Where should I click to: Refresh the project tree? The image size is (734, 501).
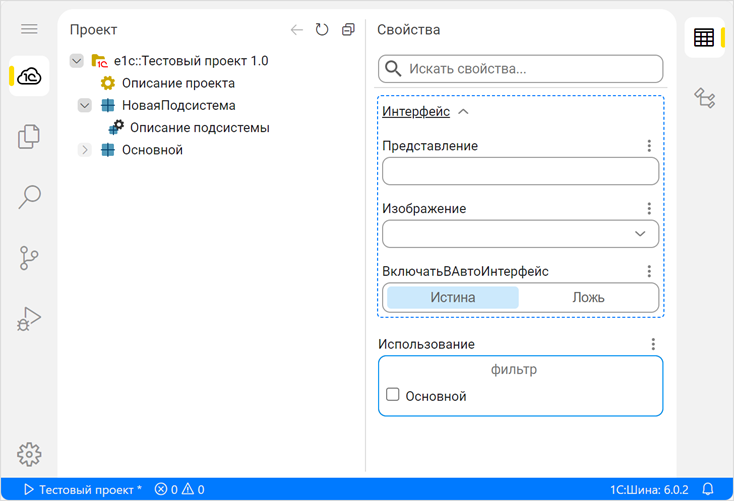[x=322, y=30]
